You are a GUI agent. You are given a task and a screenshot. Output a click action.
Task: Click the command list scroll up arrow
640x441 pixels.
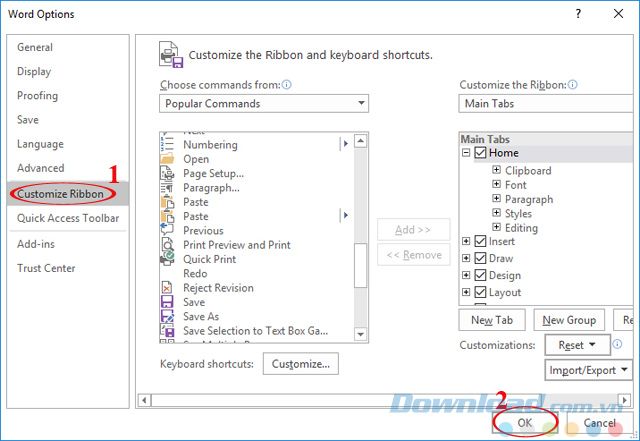tap(360, 141)
